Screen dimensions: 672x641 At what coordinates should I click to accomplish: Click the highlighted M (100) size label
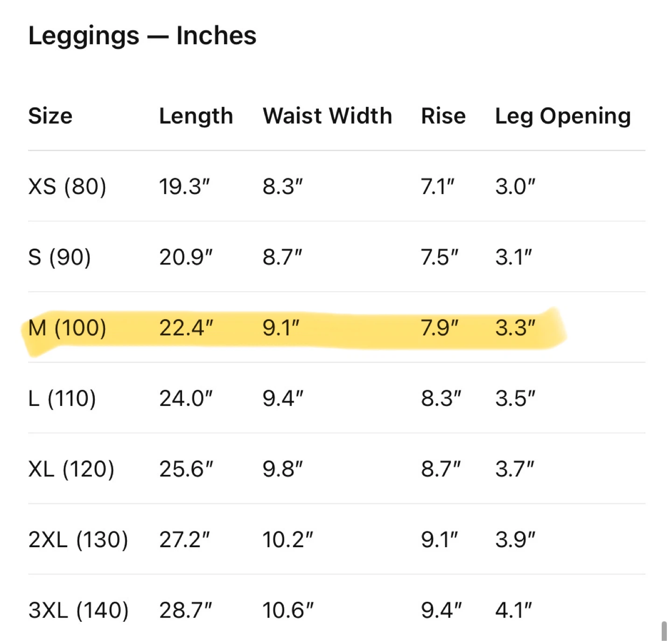pyautogui.click(x=67, y=327)
